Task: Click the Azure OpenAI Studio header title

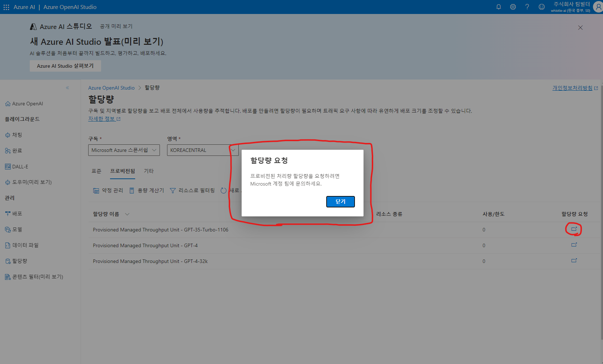Action: 70,7
